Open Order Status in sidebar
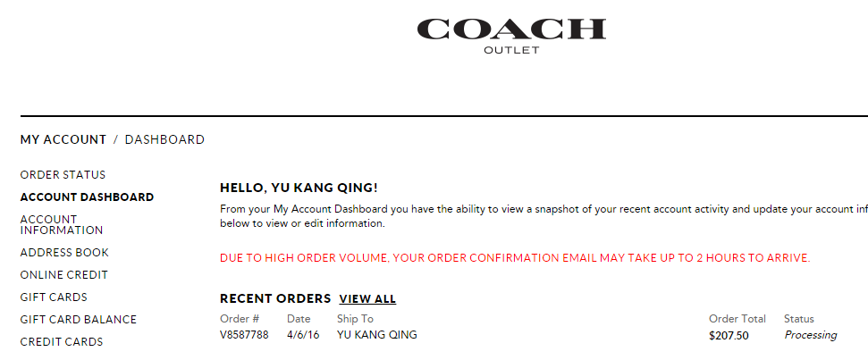The height and width of the screenshot is (360, 868). [x=63, y=175]
